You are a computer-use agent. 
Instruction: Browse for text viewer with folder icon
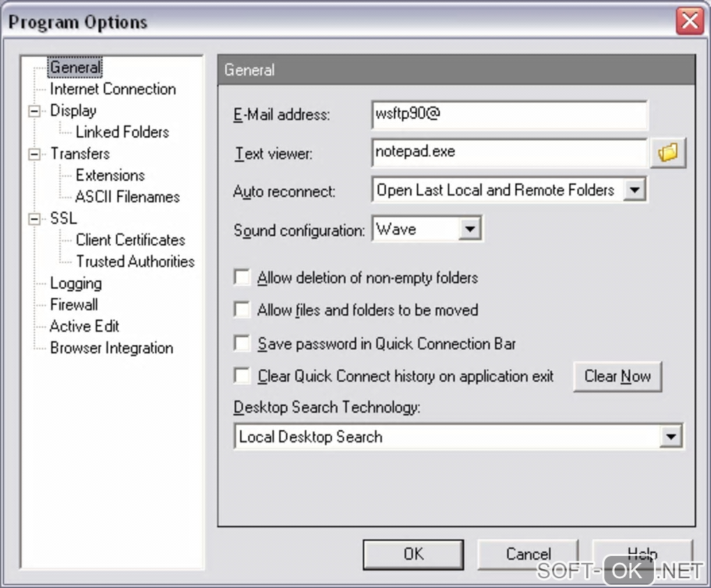point(668,153)
